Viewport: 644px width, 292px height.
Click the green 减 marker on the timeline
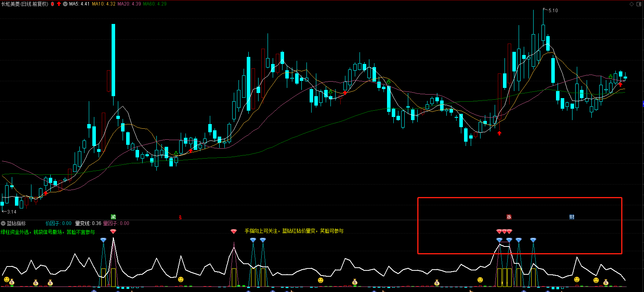pos(113,217)
